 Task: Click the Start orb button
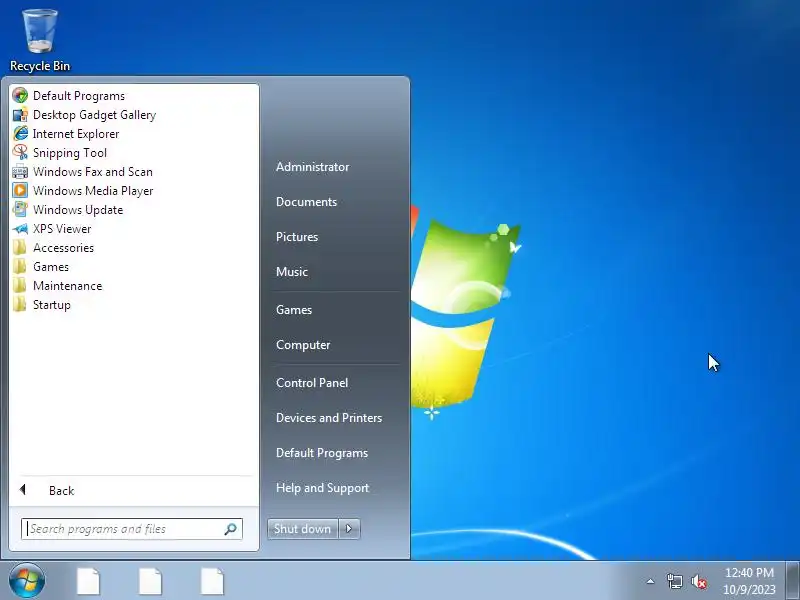[27, 580]
